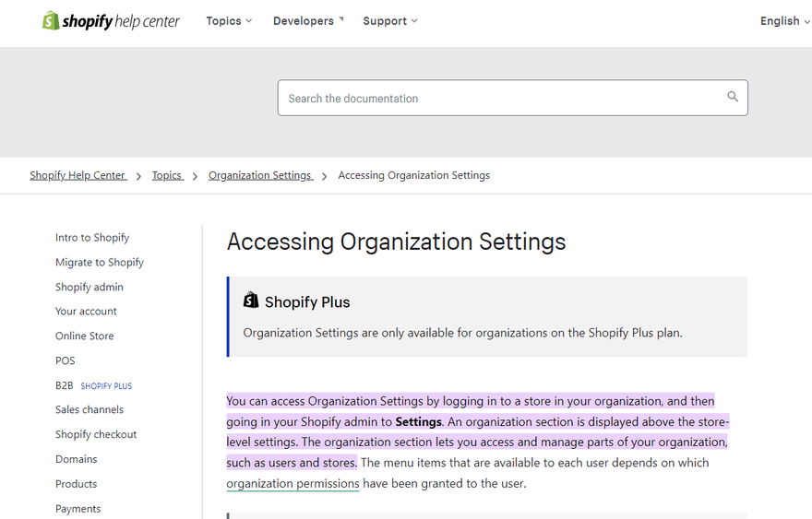Click the SHOPIFY PLUS badge beside B2B
The height and width of the screenshot is (519, 812).
click(106, 386)
